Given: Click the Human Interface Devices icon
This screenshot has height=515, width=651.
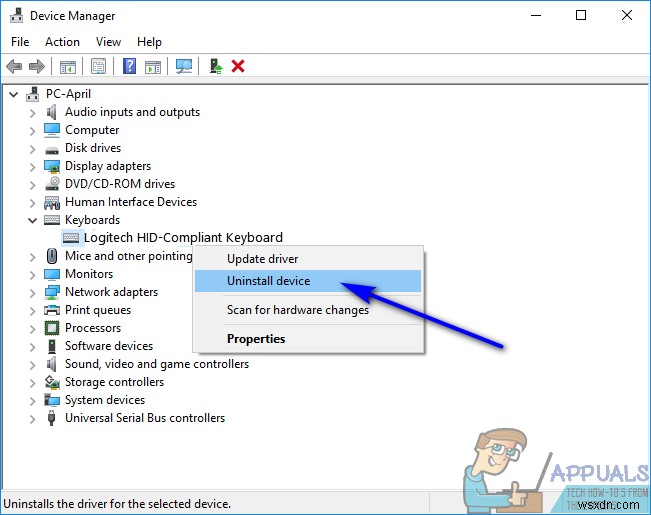Looking at the screenshot, I should tap(52, 203).
